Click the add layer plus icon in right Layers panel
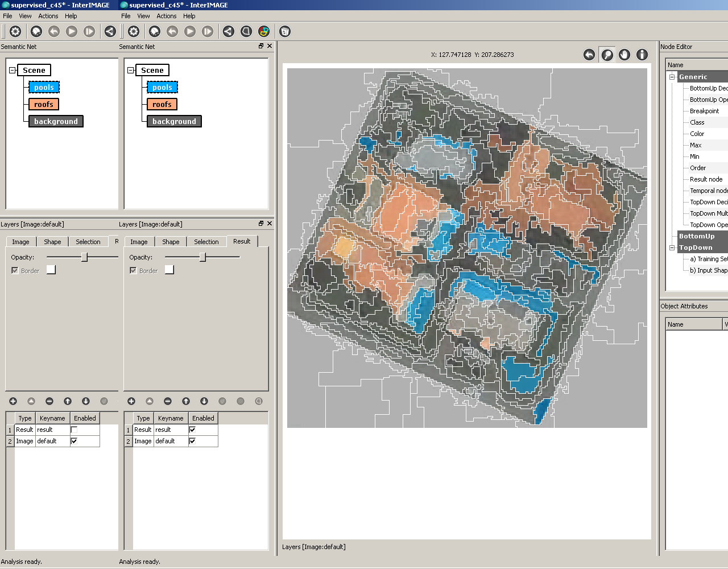728x569 pixels. click(131, 401)
